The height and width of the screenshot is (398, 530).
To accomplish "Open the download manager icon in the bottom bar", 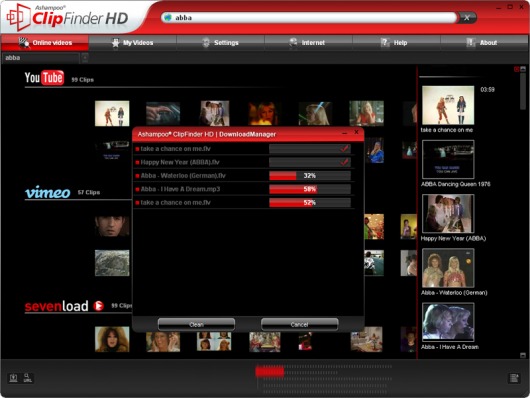I will coord(14,377).
